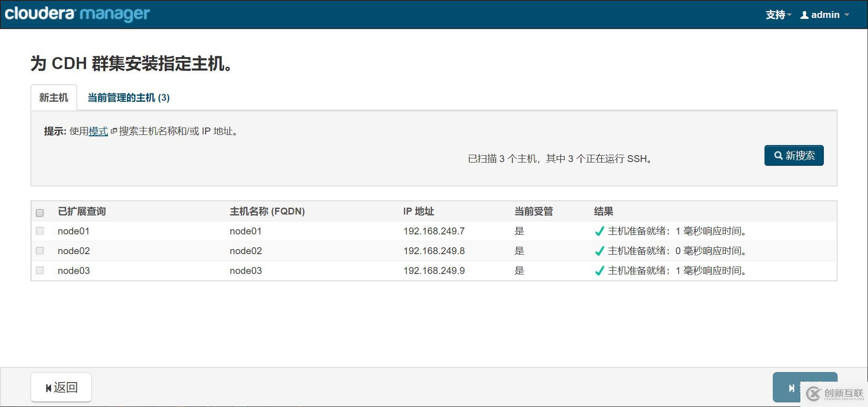Click the 已扩展查询 column header
This screenshot has height=407, width=868.
(x=82, y=211)
